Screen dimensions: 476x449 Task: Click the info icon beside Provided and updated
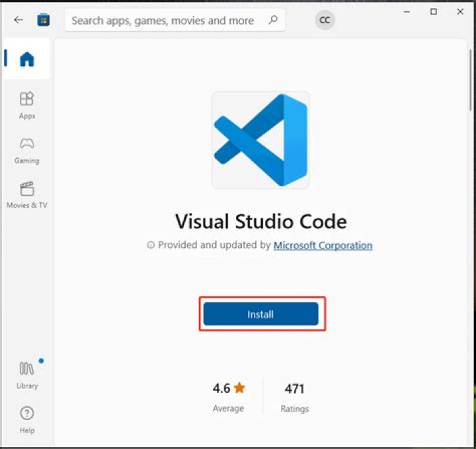[x=151, y=245]
